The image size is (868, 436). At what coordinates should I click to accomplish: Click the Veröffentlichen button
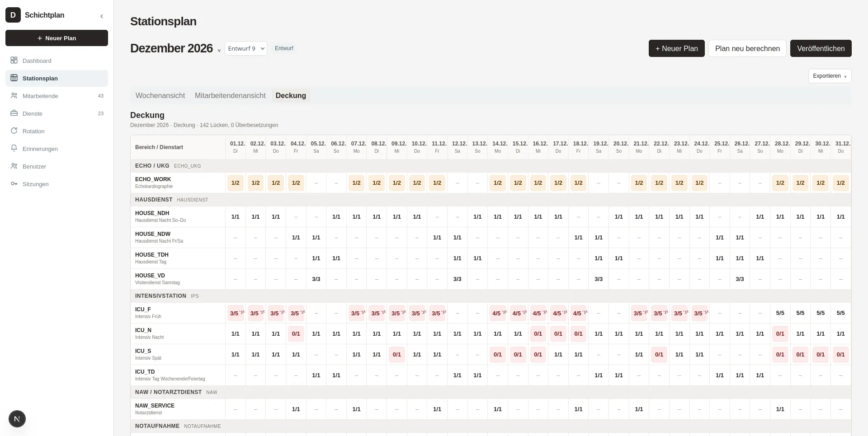(x=821, y=48)
